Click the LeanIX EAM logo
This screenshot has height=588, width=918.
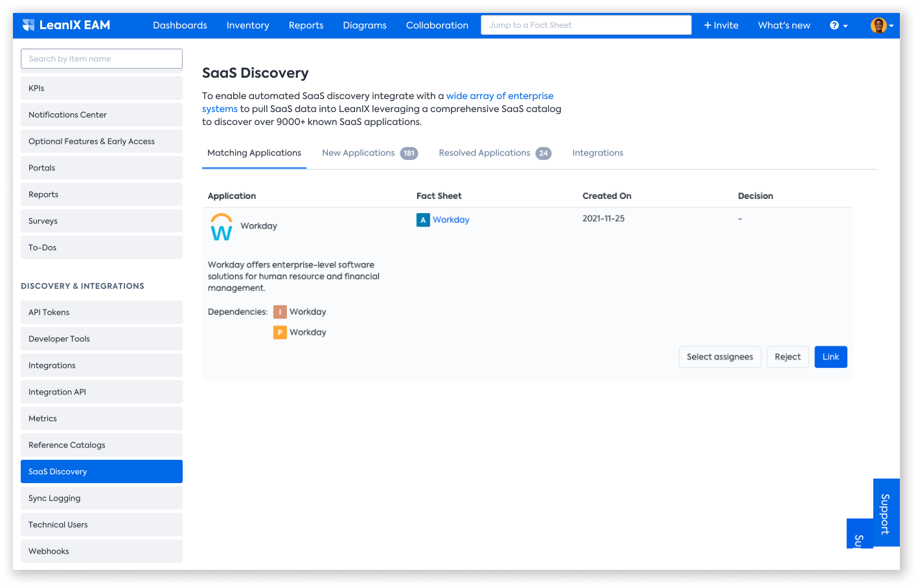(x=66, y=25)
